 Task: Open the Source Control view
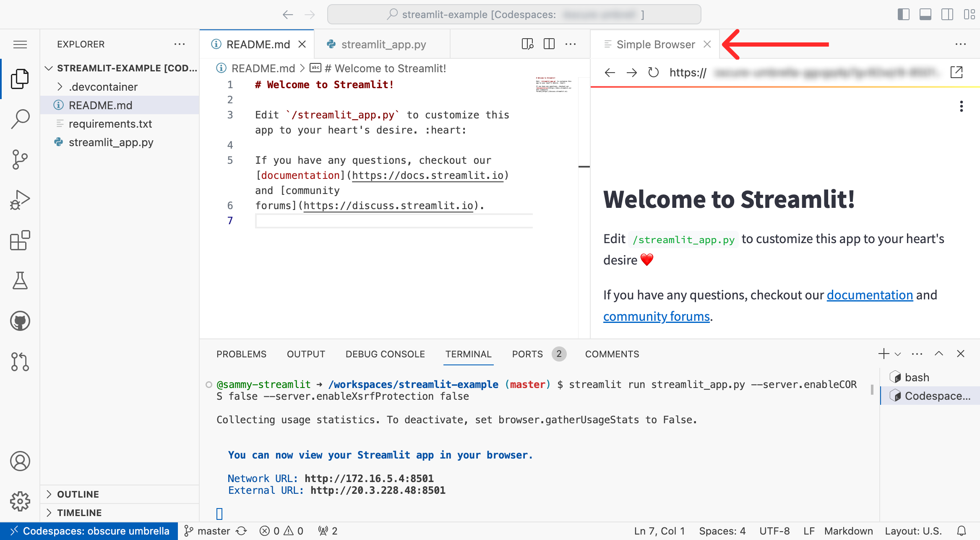pyautogui.click(x=20, y=160)
